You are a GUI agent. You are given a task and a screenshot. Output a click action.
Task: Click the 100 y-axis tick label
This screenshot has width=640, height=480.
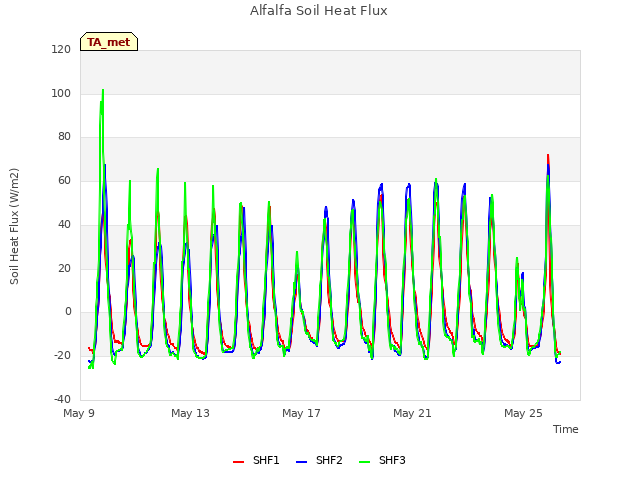click(x=61, y=93)
